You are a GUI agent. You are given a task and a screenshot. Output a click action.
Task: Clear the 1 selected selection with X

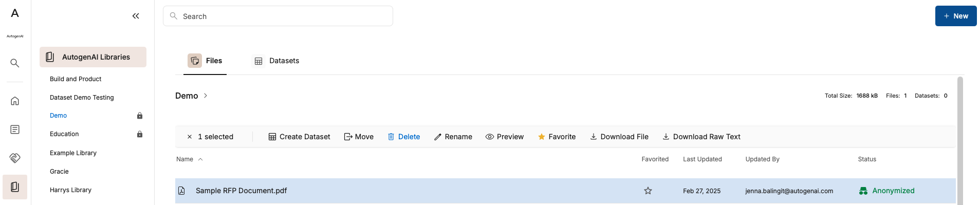point(190,137)
